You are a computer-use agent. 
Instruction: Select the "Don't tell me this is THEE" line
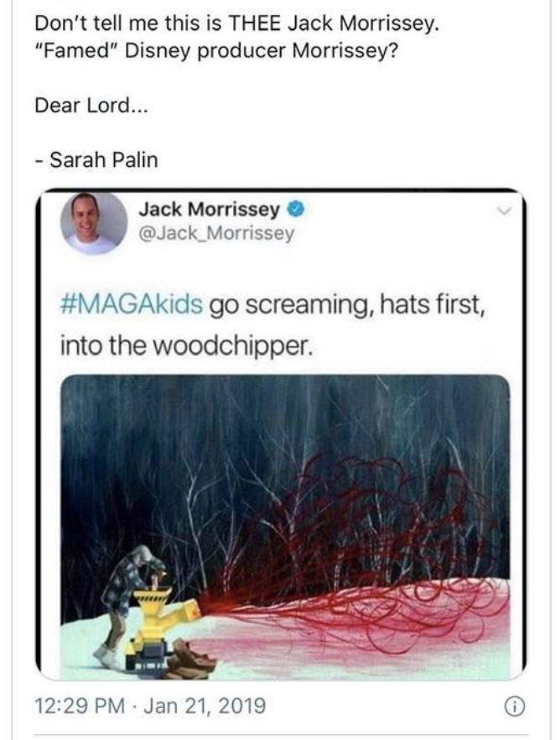[236, 23]
